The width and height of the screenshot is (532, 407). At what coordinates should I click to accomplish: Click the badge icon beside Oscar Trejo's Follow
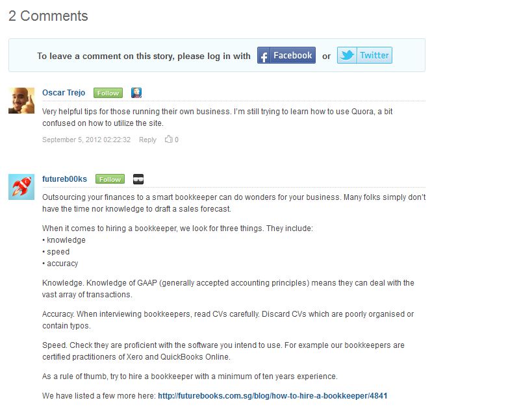pos(136,93)
